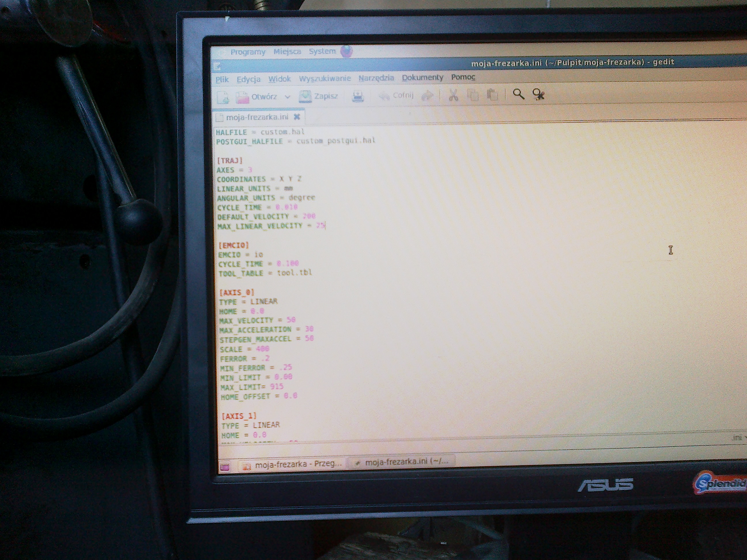Open the Pomoc menu
This screenshot has width=747, height=560.
coord(463,77)
